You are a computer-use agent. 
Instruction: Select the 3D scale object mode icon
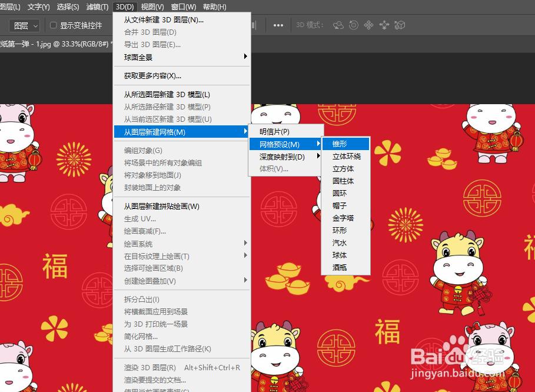400,25
